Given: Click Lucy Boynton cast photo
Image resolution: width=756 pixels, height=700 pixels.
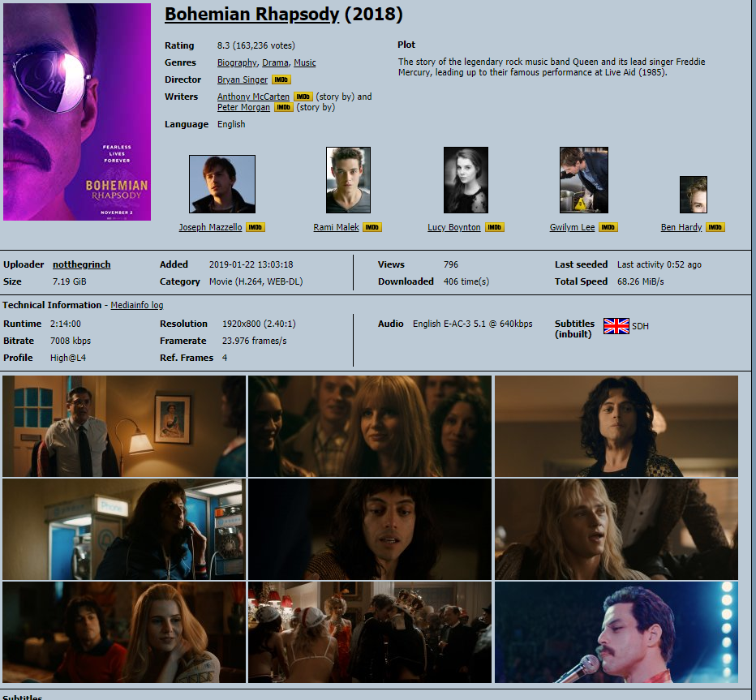Looking at the screenshot, I should 466,180.
